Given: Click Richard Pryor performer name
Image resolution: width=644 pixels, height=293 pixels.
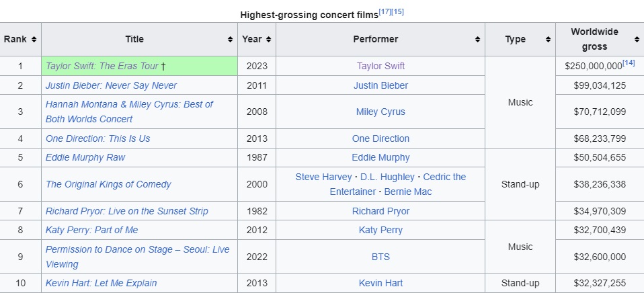Looking at the screenshot, I should click(x=380, y=211).
